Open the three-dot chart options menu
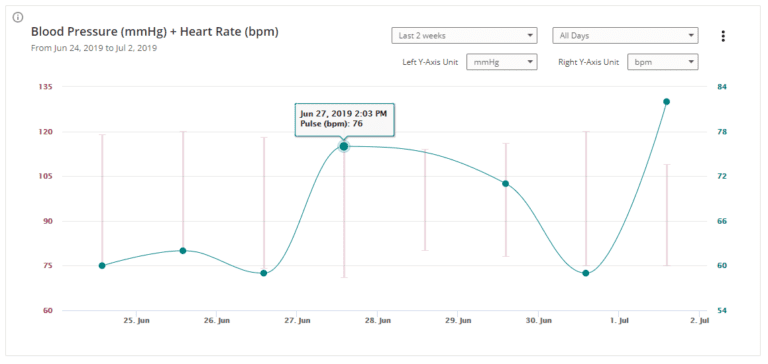The width and height of the screenshot is (768, 364). [x=723, y=36]
